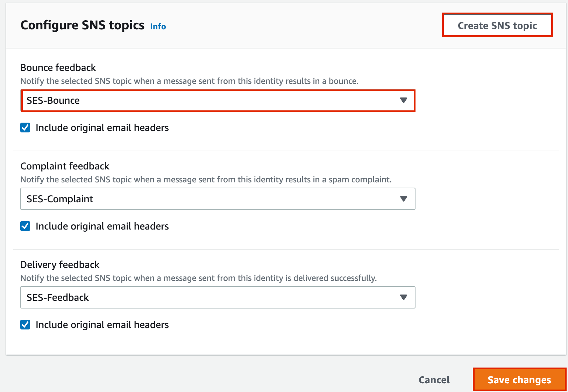568x392 pixels.
Task: Click the Create SNS topic button
Action: tap(497, 25)
